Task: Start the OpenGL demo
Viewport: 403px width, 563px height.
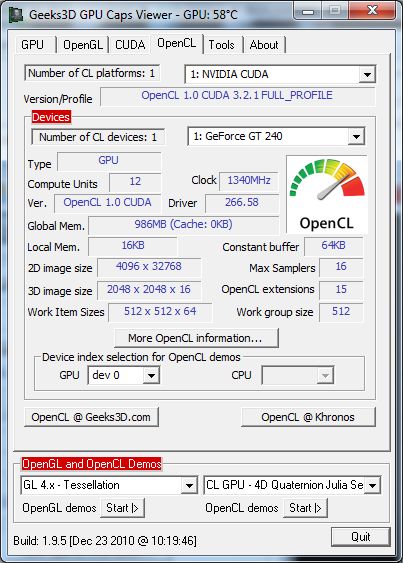Action: pos(122,508)
